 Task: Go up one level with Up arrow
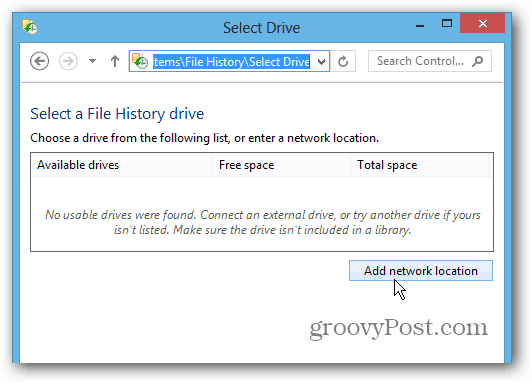(x=115, y=61)
